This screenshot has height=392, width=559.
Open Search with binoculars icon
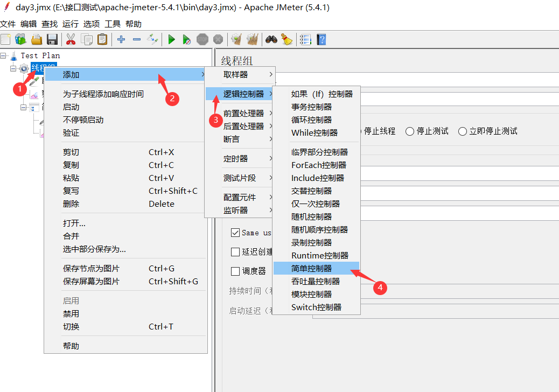(x=271, y=39)
